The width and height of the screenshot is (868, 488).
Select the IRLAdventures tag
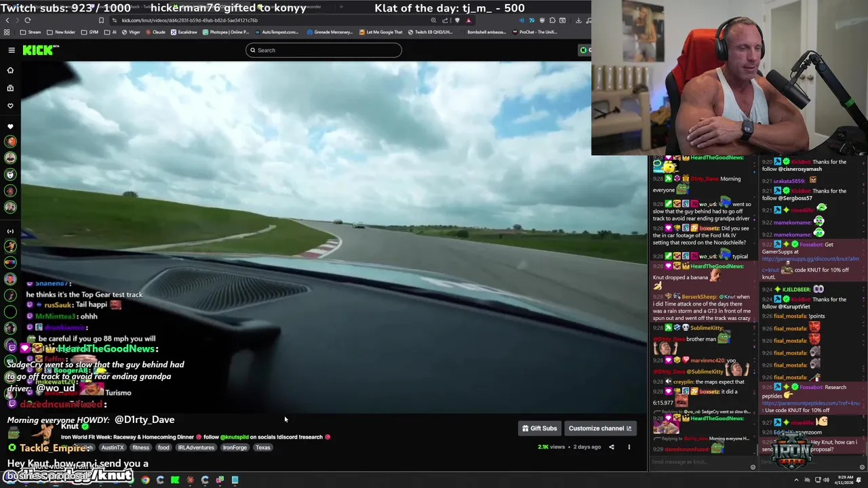[x=196, y=447]
